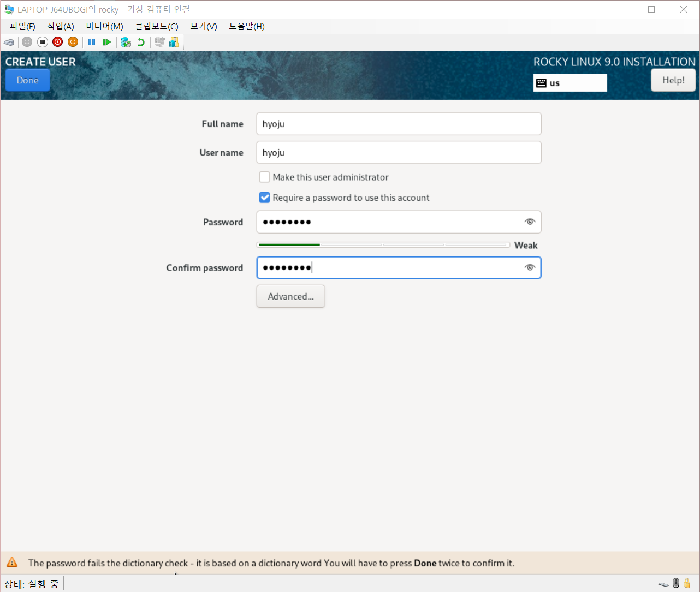Open the 작업(A) menu
Image resolution: width=700 pixels, height=592 pixels.
[61, 26]
